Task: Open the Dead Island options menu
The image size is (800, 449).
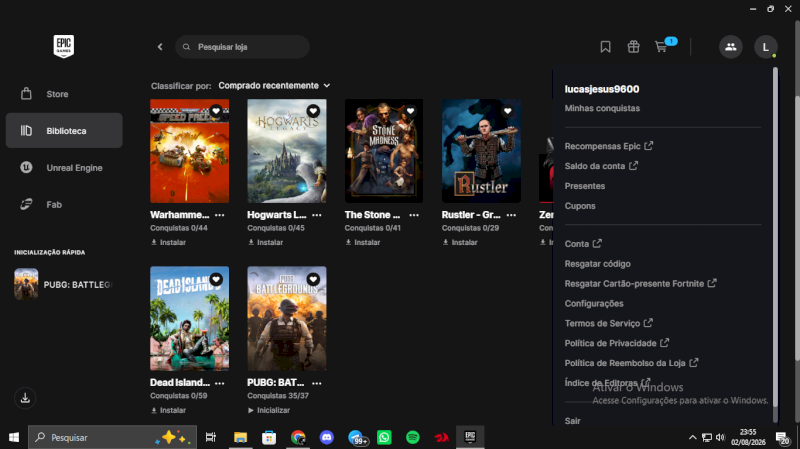Action: click(220, 383)
